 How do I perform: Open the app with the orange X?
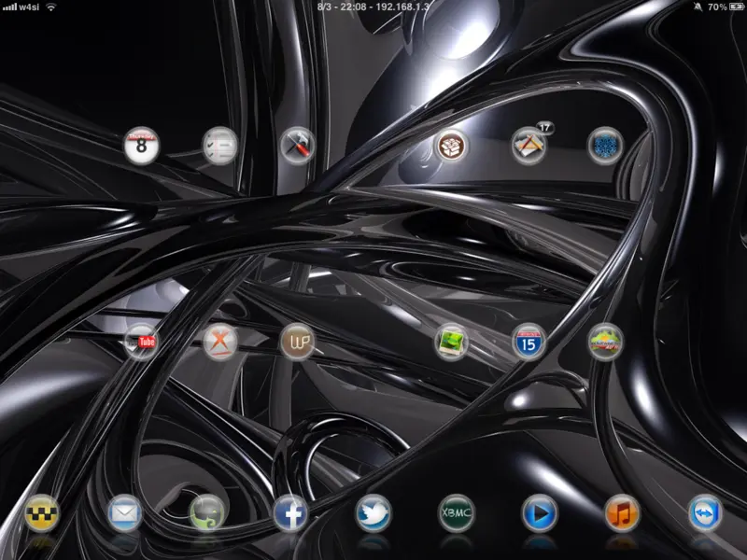(x=220, y=342)
